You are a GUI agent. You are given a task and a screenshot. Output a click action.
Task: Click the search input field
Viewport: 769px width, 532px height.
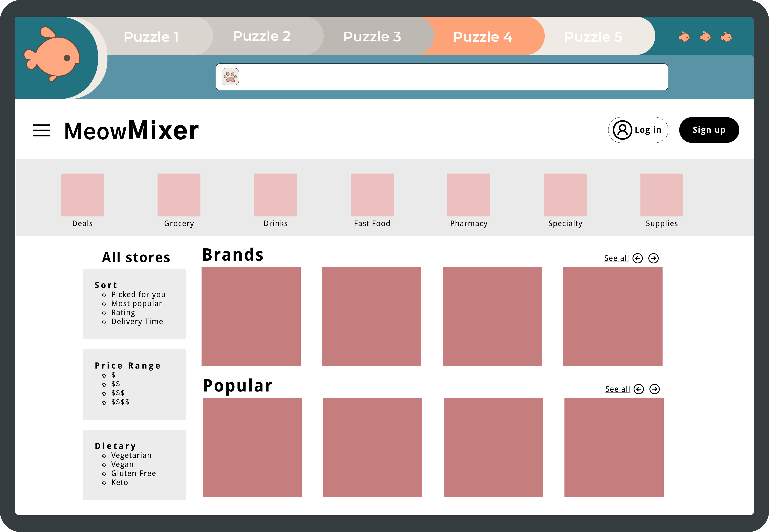(450, 77)
